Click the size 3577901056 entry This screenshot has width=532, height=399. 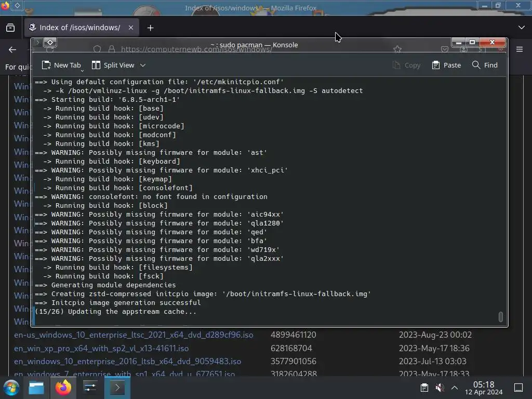click(x=293, y=362)
